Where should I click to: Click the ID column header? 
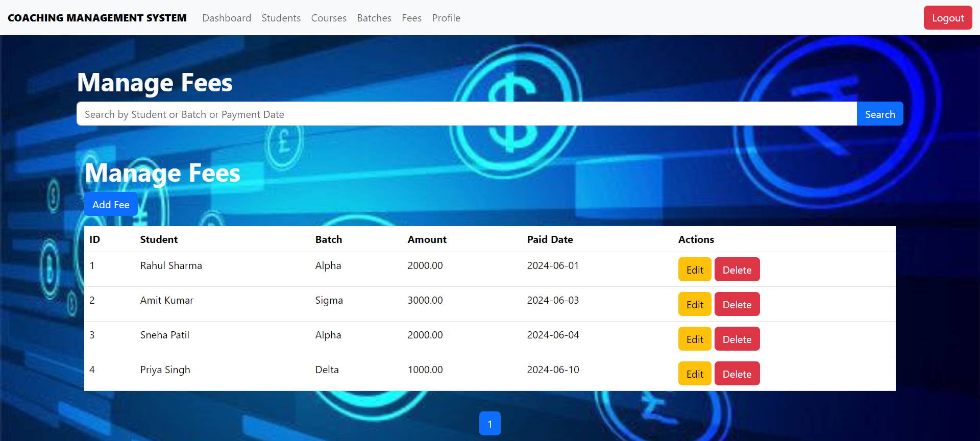pyautogui.click(x=94, y=239)
